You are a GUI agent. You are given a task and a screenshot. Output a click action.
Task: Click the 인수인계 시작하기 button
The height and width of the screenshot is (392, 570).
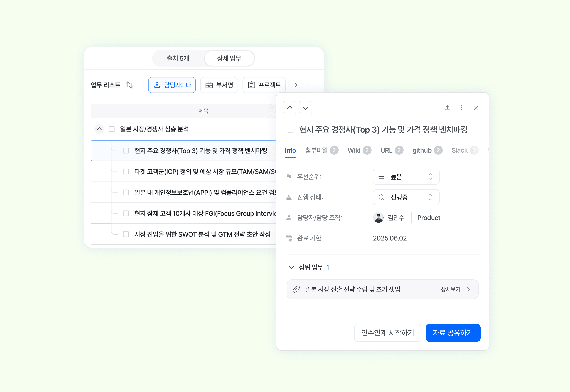388,333
